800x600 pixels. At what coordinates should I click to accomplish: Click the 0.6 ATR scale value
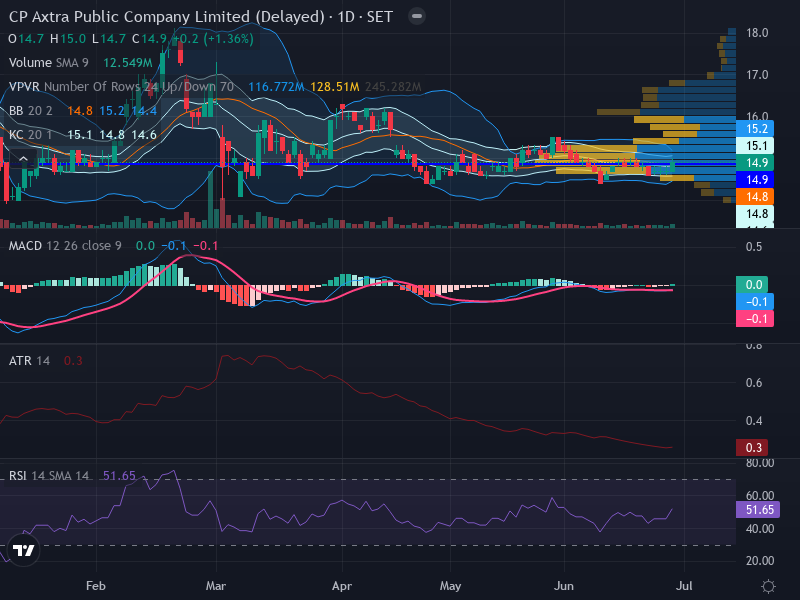point(754,383)
